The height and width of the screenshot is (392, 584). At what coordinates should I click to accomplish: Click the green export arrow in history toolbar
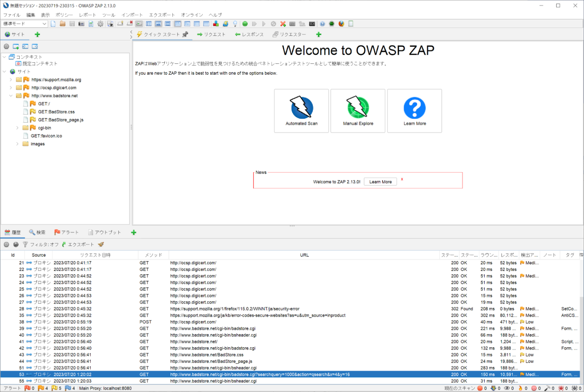(64, 244)
